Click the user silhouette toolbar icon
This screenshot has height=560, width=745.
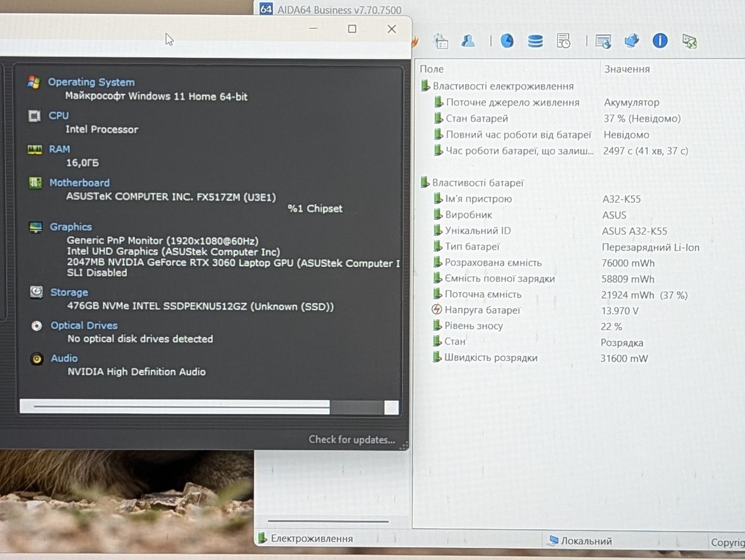(468, 41)
